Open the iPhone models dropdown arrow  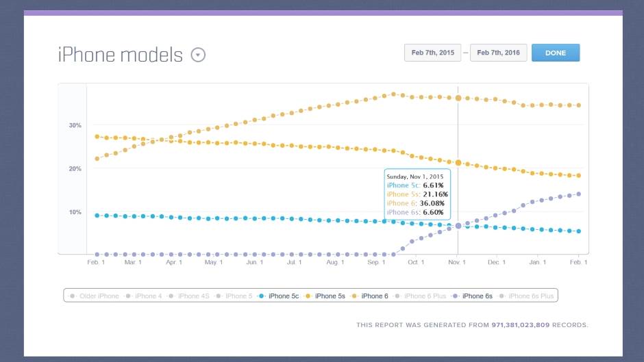[198, 55]
